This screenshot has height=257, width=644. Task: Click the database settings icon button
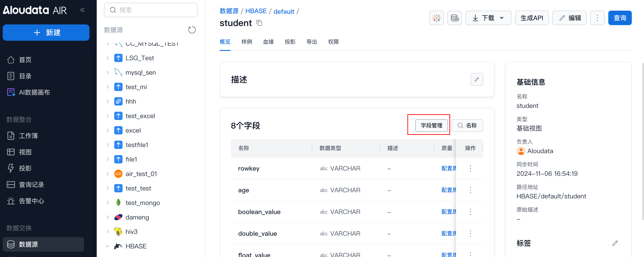454,18
